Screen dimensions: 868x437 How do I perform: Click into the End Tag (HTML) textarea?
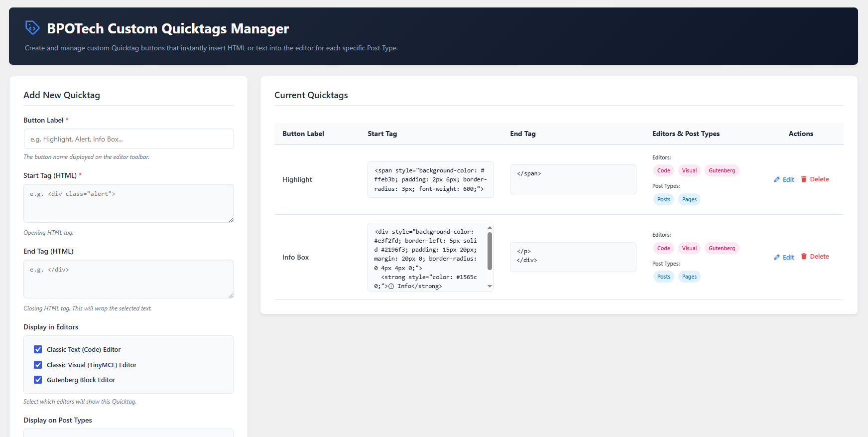pos(128,279)
